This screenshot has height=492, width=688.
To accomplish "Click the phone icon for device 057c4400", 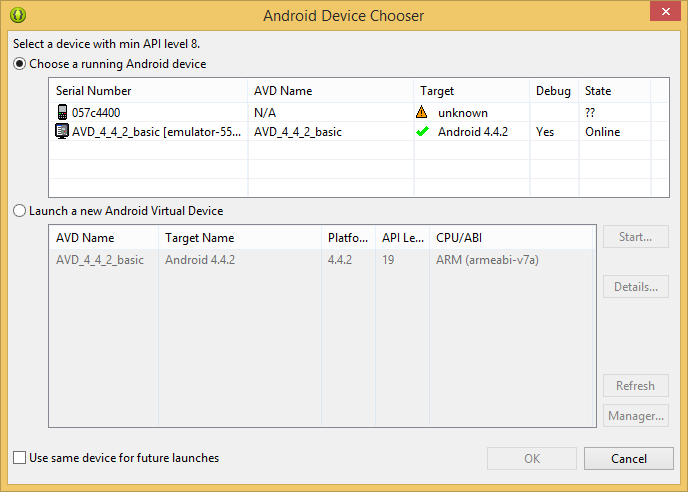I will point(62,113).
